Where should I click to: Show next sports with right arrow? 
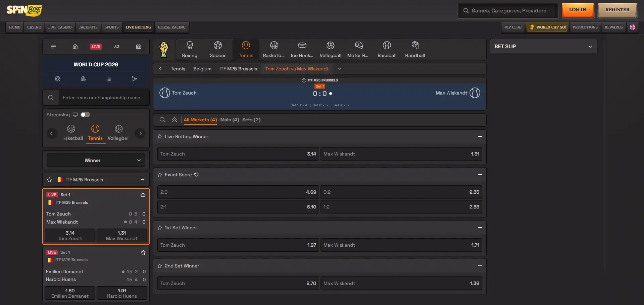pos(140,133)
